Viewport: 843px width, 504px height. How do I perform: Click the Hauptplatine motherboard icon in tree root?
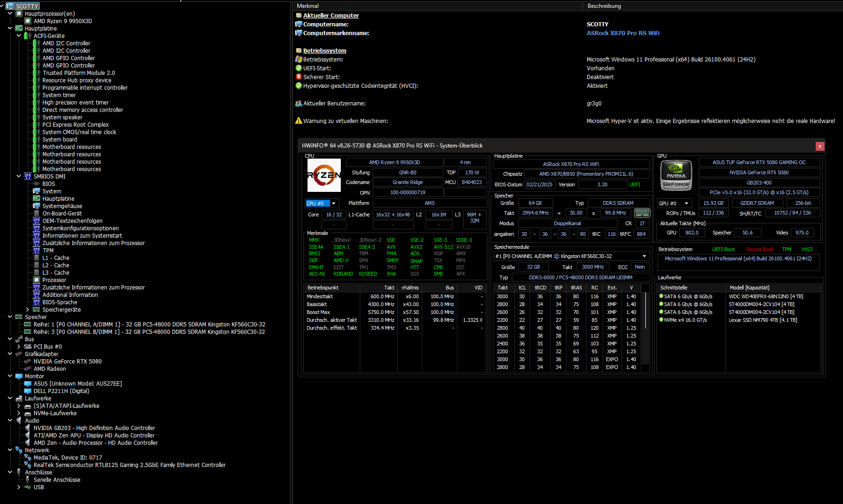click(19, 28)
